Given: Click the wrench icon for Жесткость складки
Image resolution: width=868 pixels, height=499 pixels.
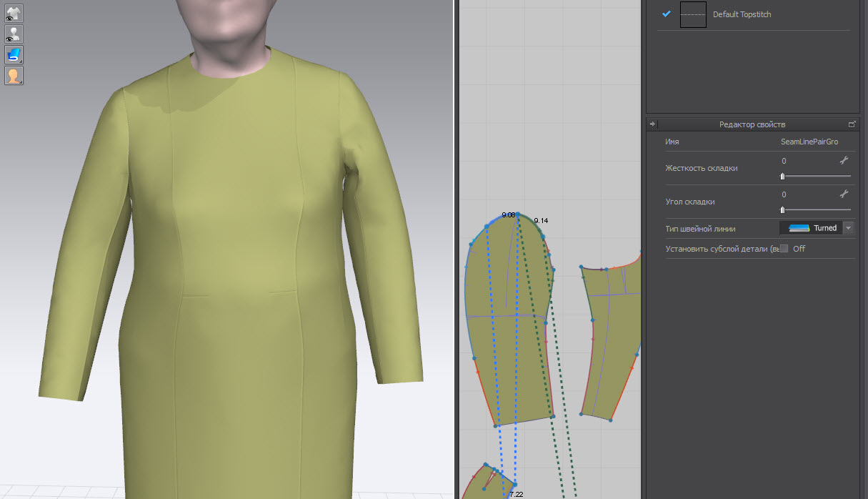Looking at the screenshot, I should pyautogui.click(x=844, y=161).
